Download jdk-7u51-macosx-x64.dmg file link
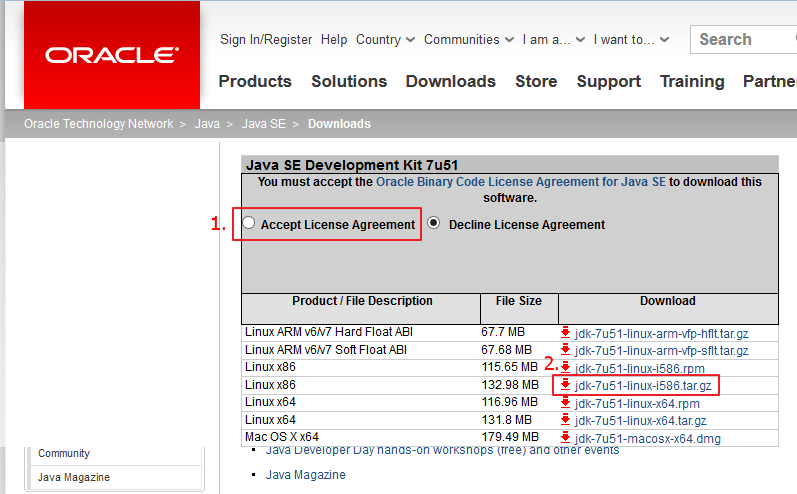This screenshot has height=494, width=797. click(648, 438)
